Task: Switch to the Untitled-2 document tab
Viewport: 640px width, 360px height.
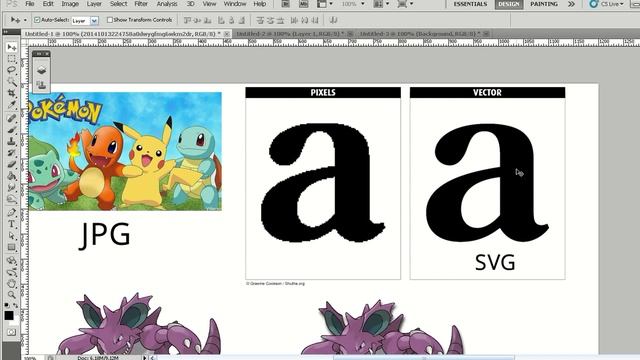Action: [290, 33]
